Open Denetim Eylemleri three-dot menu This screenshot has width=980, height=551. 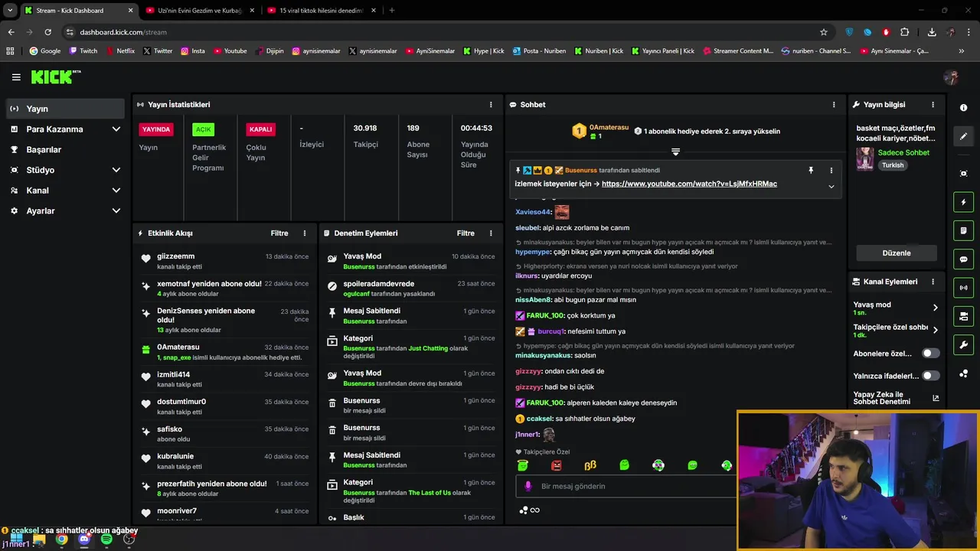coord(491,233)
